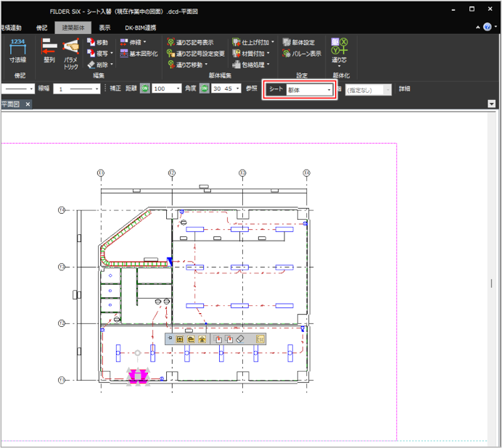502x448 pixels.
Task: Open 躯体設定 settings
Action: (298, 43)
